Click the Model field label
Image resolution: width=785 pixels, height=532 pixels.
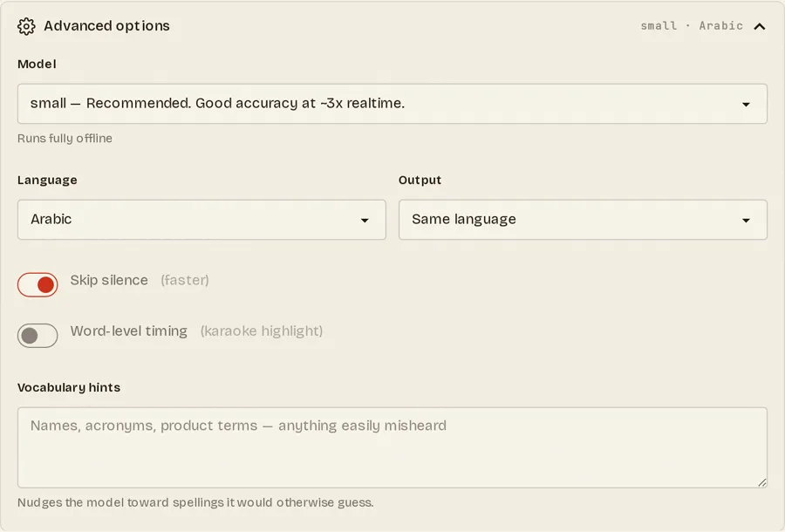point(37,64)
